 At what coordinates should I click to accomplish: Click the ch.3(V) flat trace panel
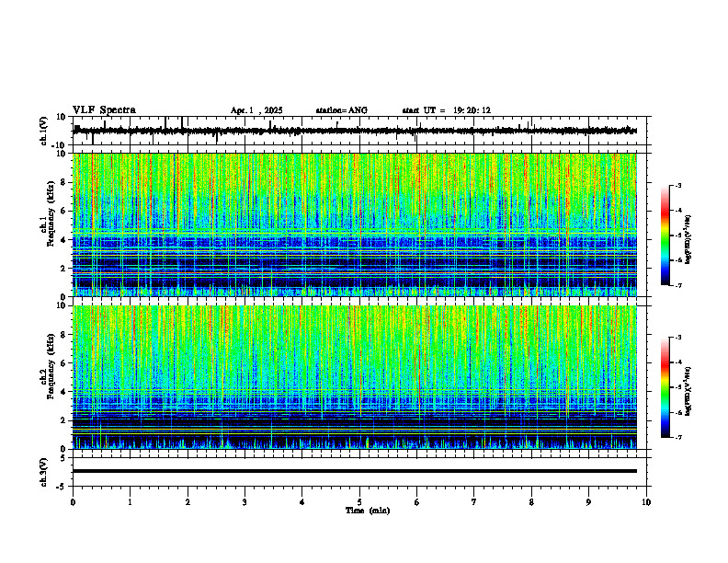pos(361,472)
